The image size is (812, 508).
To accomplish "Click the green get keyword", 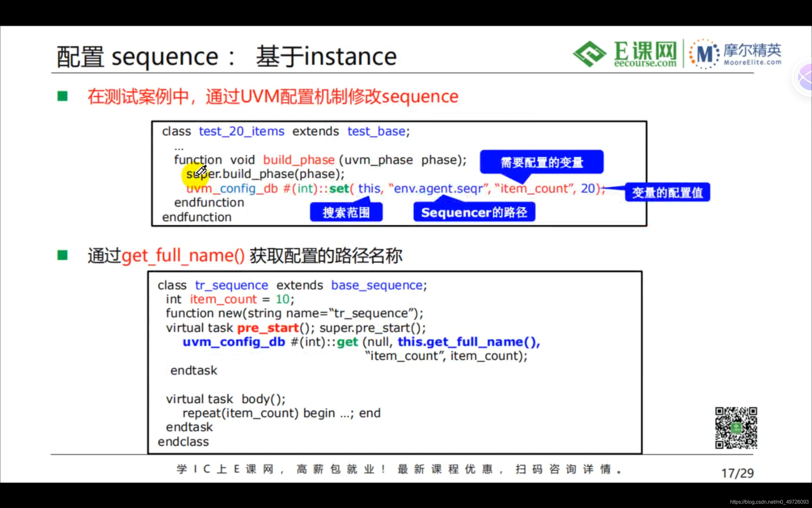I will point(347,342).
